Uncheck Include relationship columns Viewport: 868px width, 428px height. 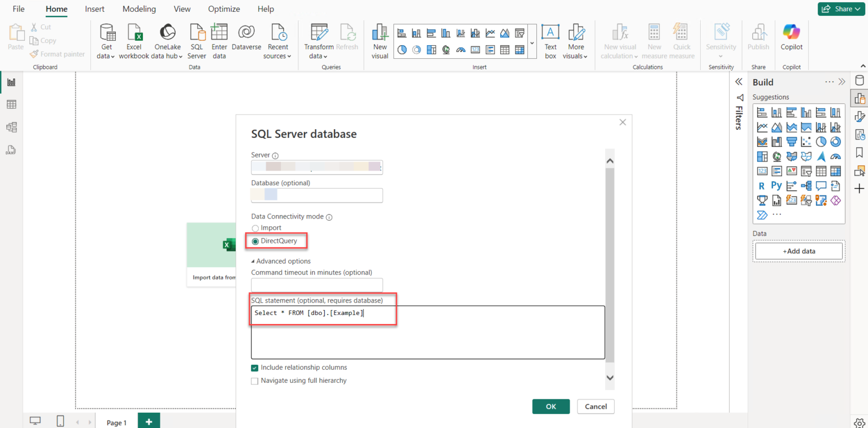pos(254,367)
